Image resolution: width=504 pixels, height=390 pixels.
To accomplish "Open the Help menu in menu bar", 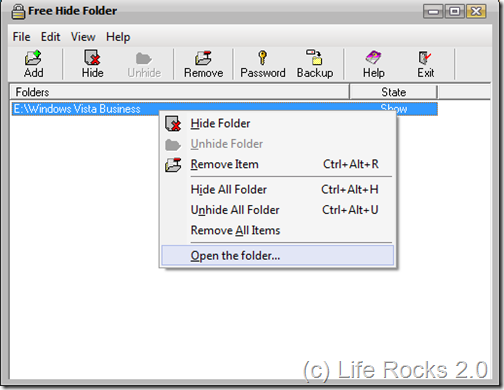I will point(118,37).
